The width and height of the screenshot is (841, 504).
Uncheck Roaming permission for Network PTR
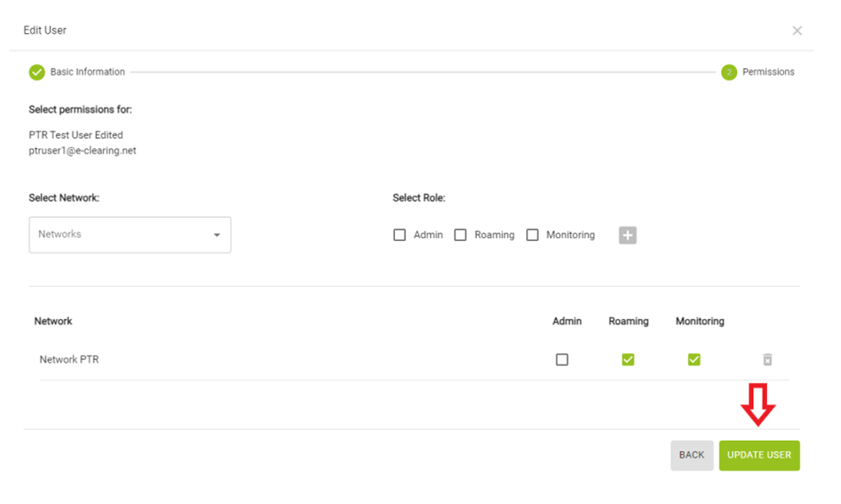coord(628,359)
